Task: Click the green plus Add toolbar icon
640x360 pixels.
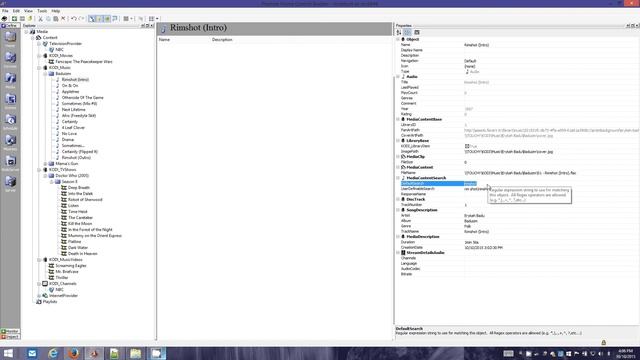Action: point(14,19)
